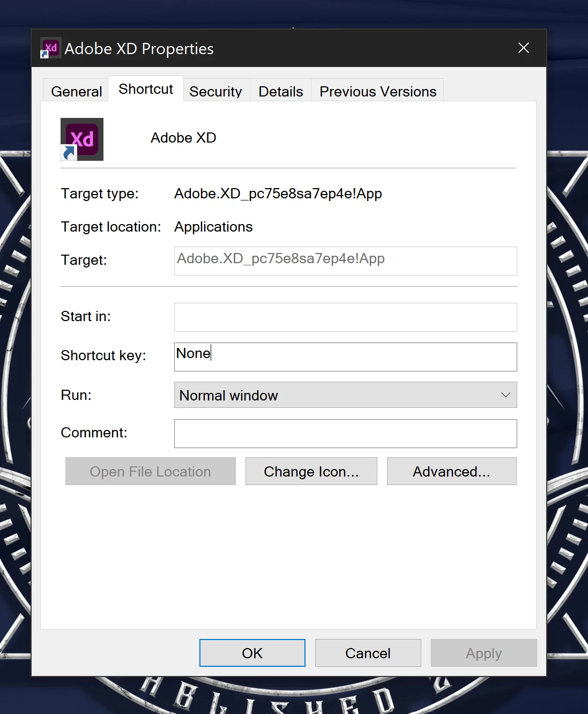Click the 'Comment:' label
The height and width of the screenshot is (714, 588).
(x=94, y=433)
